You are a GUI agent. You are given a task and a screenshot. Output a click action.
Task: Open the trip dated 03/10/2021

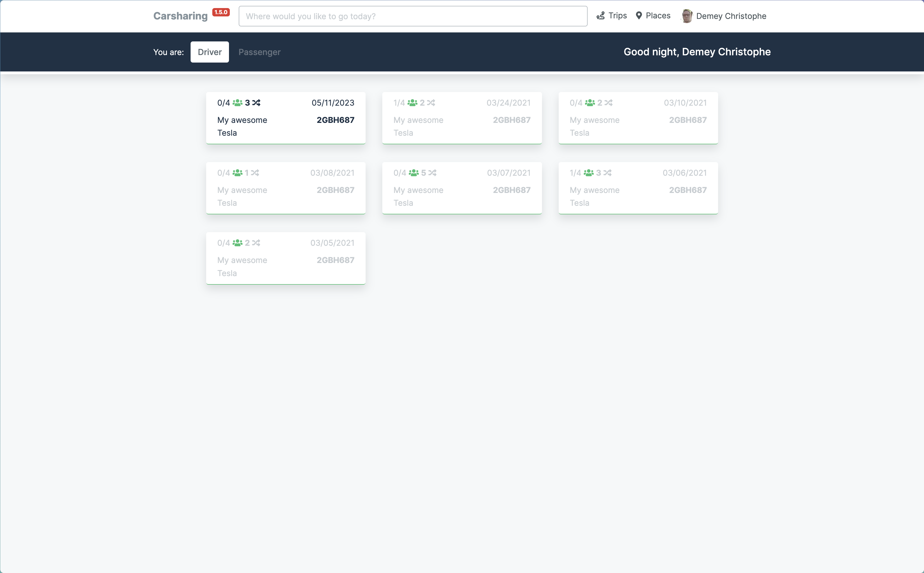pyautogui.click(x=638, y=118)
